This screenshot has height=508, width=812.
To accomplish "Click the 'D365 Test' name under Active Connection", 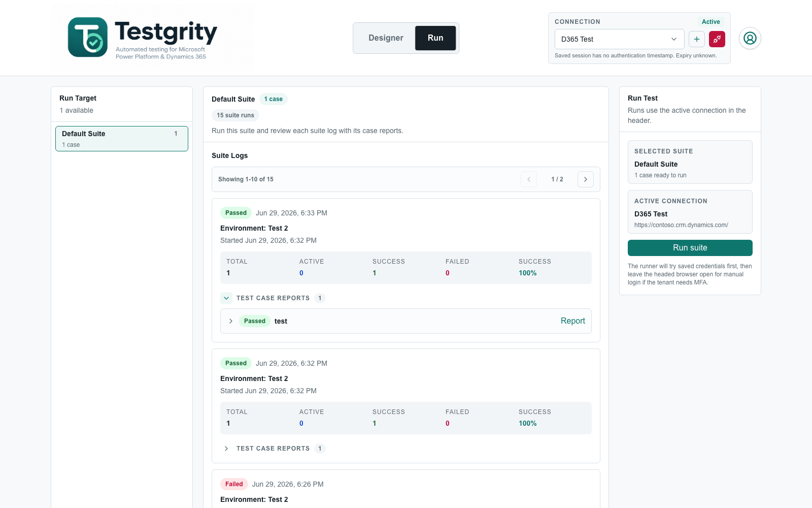I will [651, 214].
